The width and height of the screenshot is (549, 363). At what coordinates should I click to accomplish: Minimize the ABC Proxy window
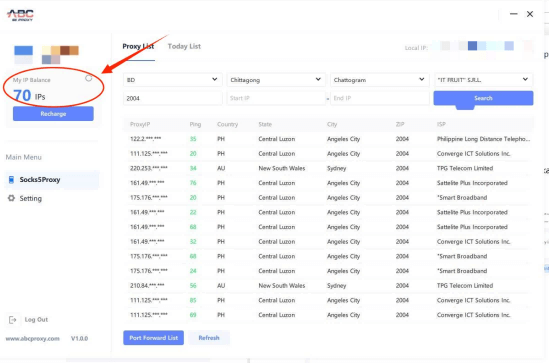coord(514,14)
